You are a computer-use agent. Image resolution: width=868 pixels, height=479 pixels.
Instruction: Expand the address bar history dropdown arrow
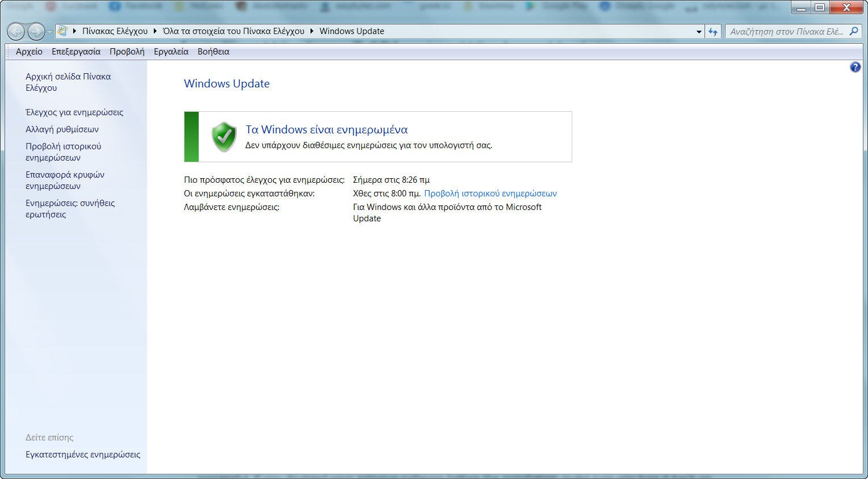tap(699, 32)
